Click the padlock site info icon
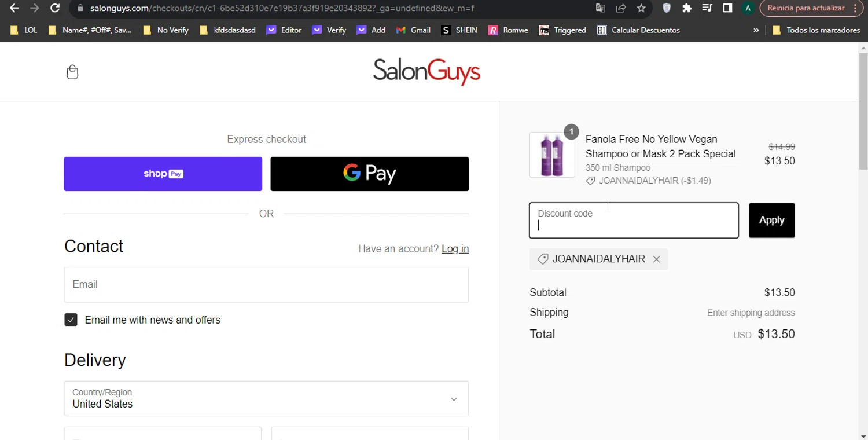Image resolution: width=868 pixels, height=440 pixels. coord(80,8)
